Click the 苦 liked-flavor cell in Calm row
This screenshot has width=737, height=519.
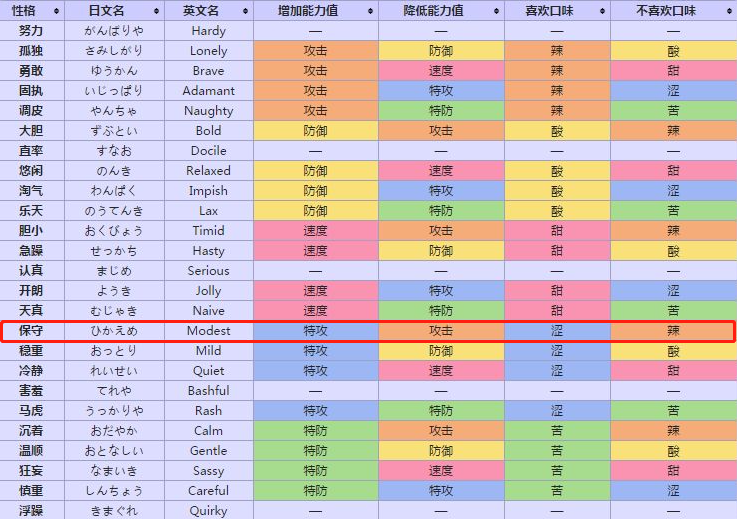[x=557, y=431]
